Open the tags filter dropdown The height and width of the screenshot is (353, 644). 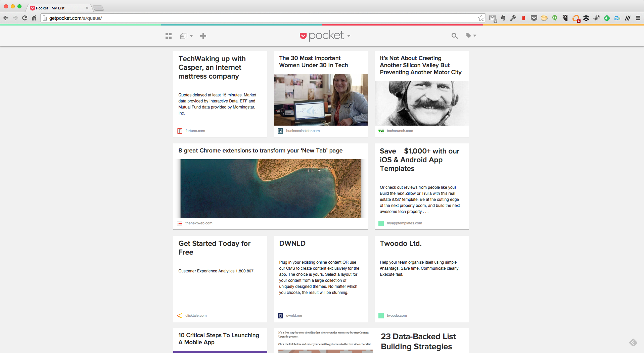point(471,35)
